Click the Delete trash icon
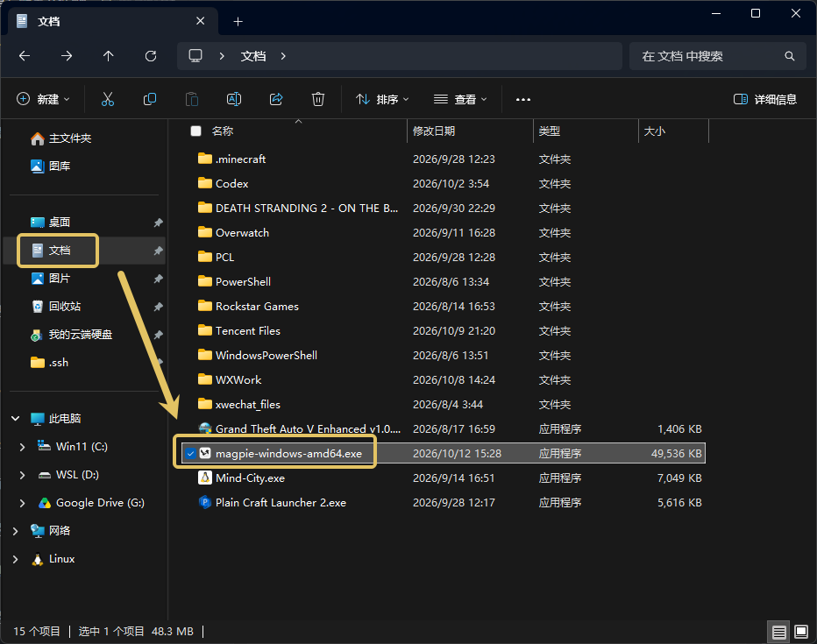This screenshot has width=817, height=644. coord(318,99)
